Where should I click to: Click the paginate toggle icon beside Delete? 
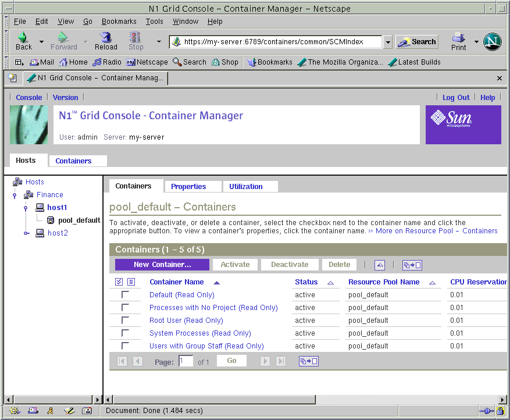(412, 265)
